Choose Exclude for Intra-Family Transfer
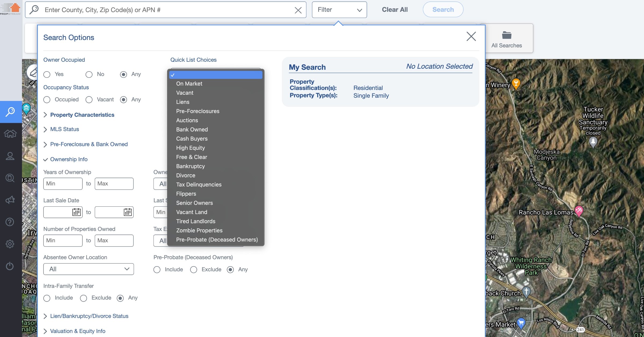 click(83, 298)
